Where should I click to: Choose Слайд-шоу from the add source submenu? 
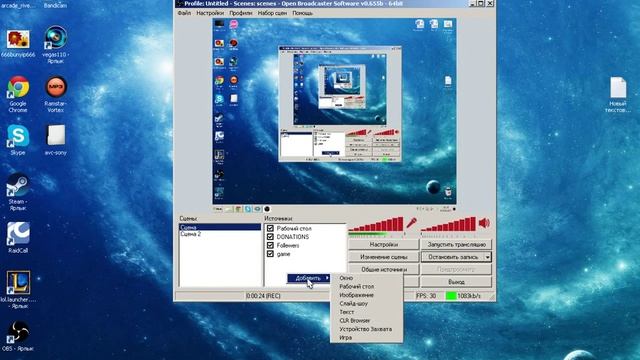point(366,304)
